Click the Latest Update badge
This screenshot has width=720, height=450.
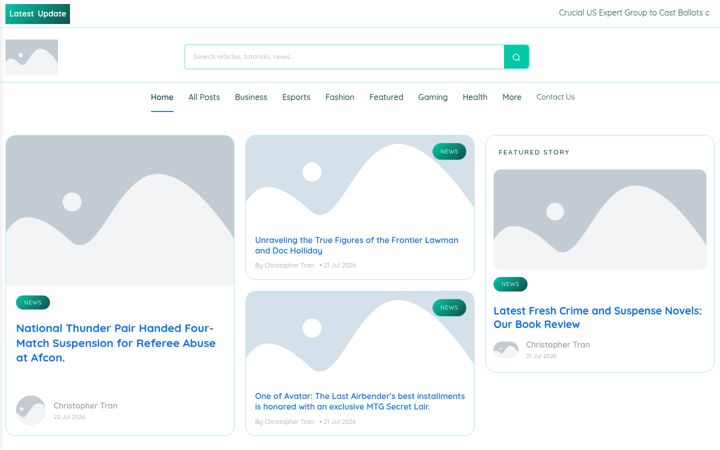(38, 14)
